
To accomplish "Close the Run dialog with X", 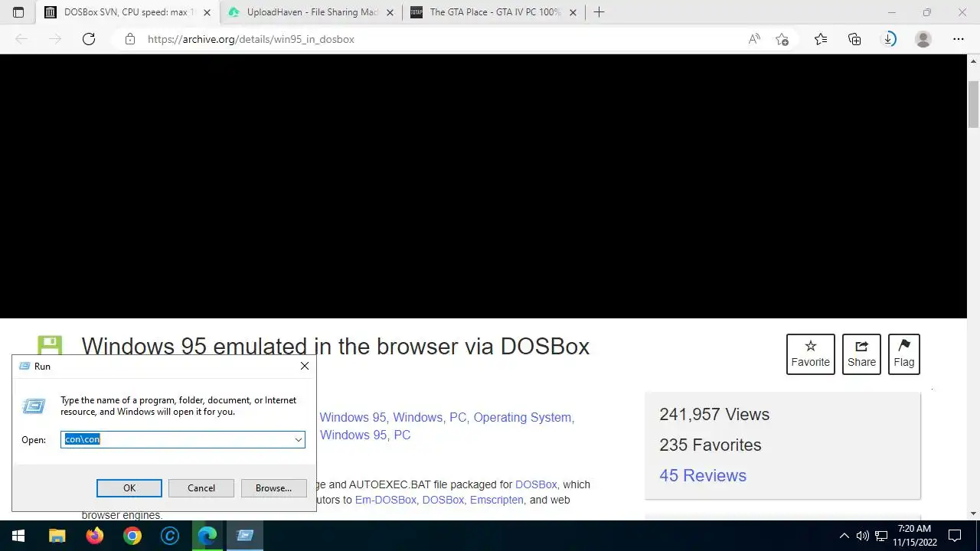I will [x=305, y=366].
